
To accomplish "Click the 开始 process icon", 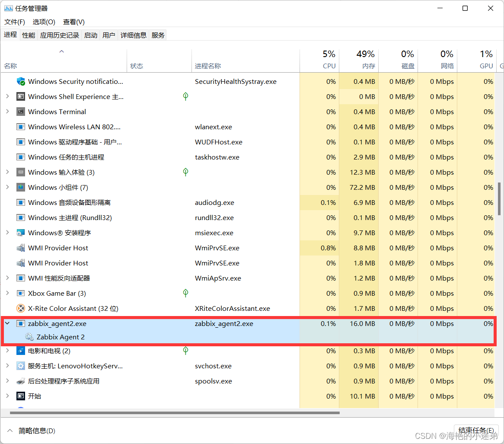I will (21, 396).
